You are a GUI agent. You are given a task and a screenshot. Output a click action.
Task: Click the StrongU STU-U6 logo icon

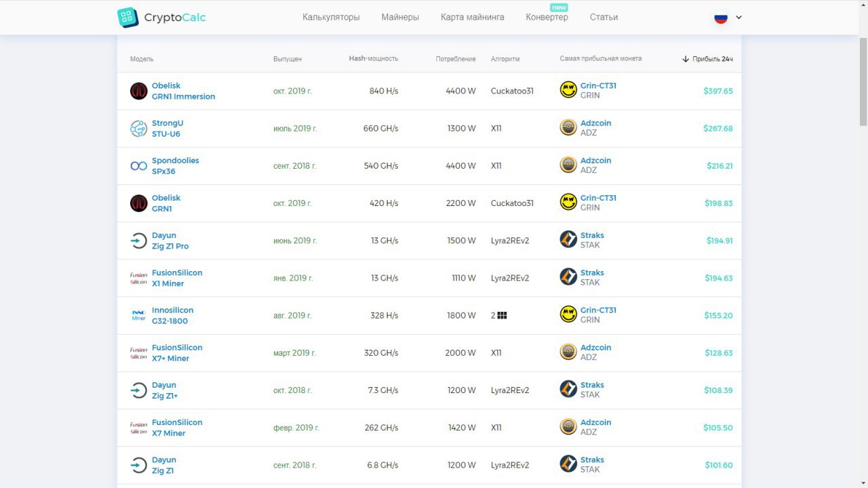[x=139, y=128]
